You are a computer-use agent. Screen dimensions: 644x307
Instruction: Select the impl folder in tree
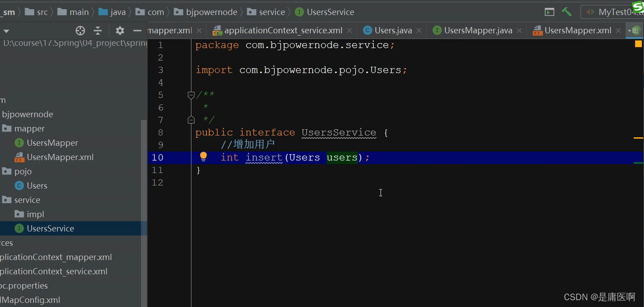tap(29, 214)
